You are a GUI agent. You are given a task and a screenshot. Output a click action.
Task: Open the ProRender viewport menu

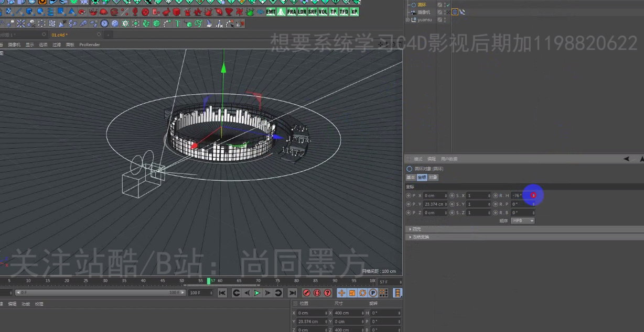[x=90, y=45]
